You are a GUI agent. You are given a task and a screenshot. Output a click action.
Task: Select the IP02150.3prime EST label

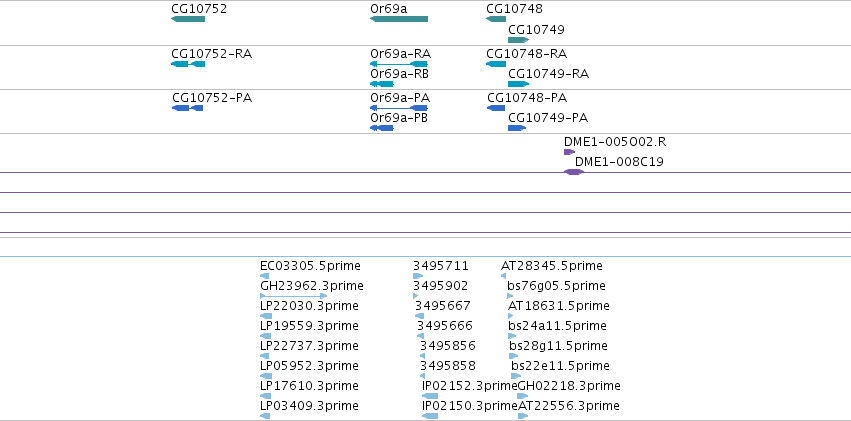470,406
